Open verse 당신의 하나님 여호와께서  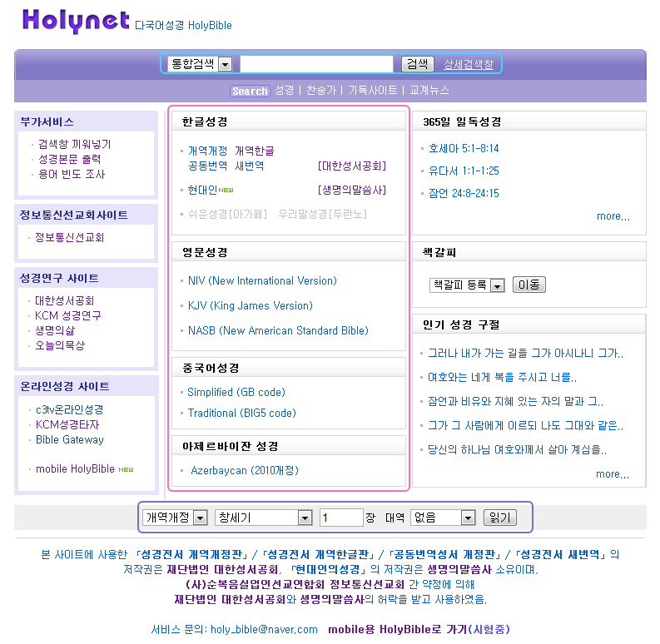(x=517, y=450)
